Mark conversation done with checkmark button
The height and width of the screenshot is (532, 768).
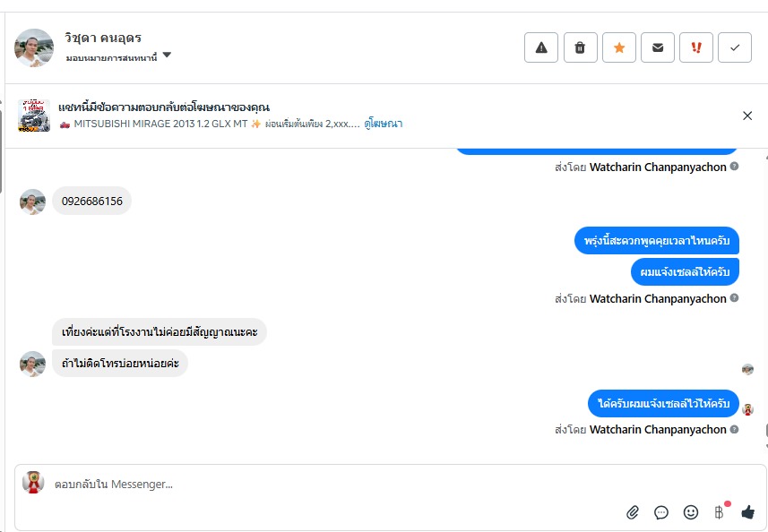(x=735, y=48)
